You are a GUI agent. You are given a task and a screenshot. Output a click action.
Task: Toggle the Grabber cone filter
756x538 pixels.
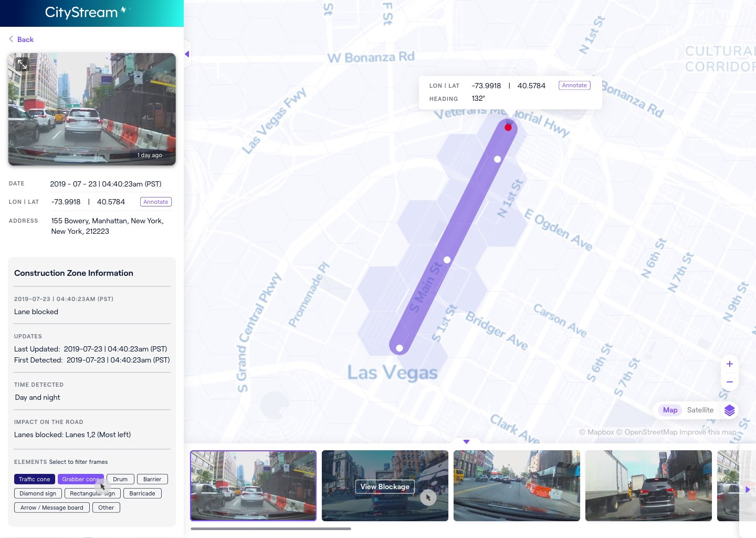click(x=81, y=479)
